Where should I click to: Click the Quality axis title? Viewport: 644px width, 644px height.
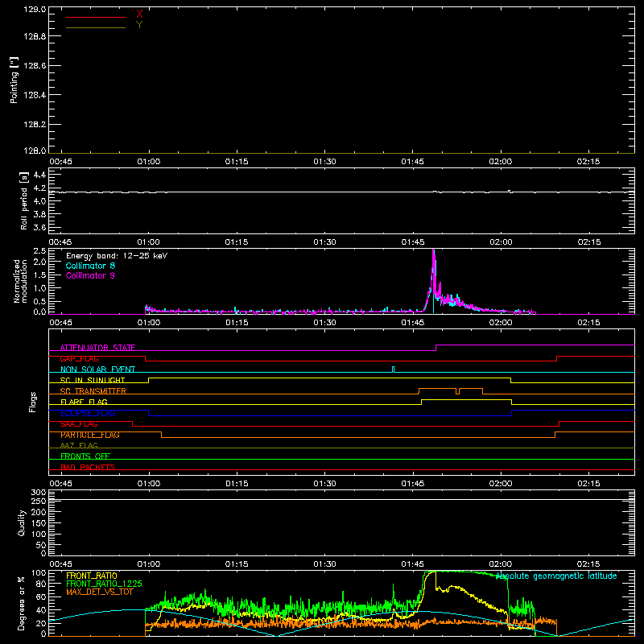coord(22,522)
